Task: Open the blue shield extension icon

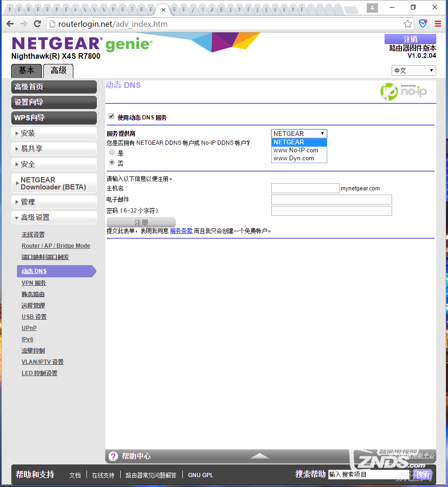Action: pos(423,24)
